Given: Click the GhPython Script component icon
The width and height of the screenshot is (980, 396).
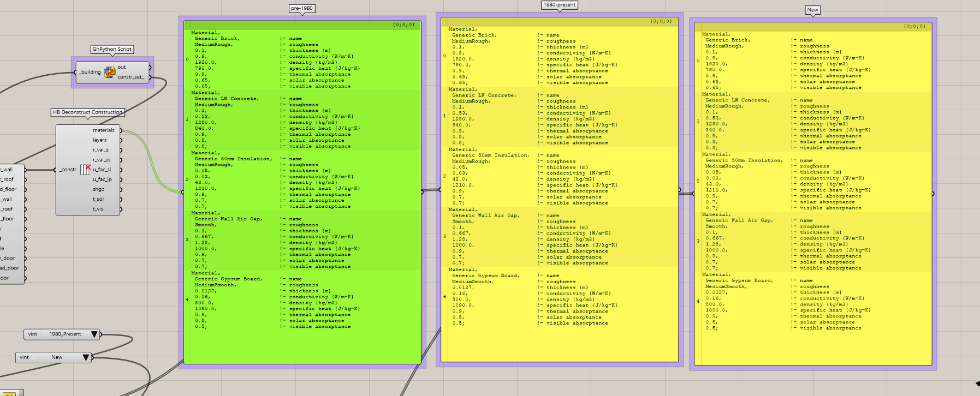Looking at the screenshot, I should tap(110, 72).
